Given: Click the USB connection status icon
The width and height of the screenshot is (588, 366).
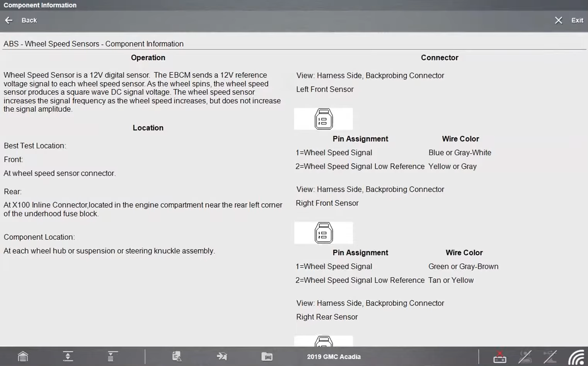Looking at the screenshot, I should 550,357.
